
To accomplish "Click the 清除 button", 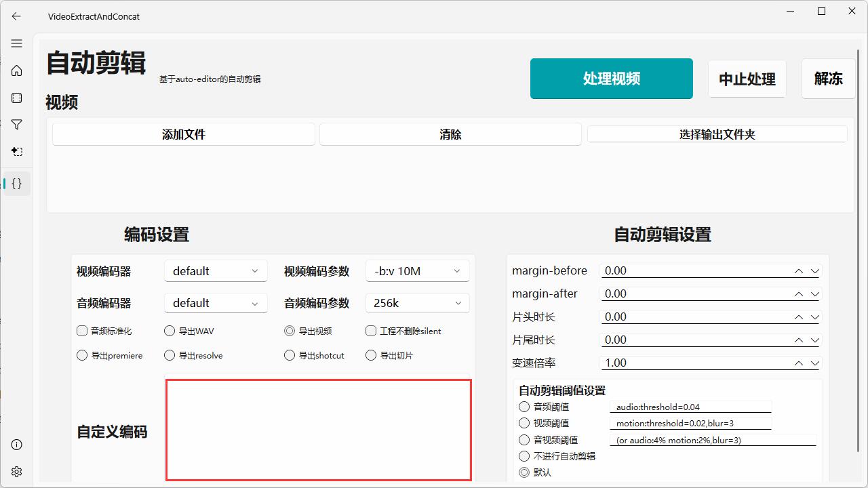I will [x=450, y=134].
